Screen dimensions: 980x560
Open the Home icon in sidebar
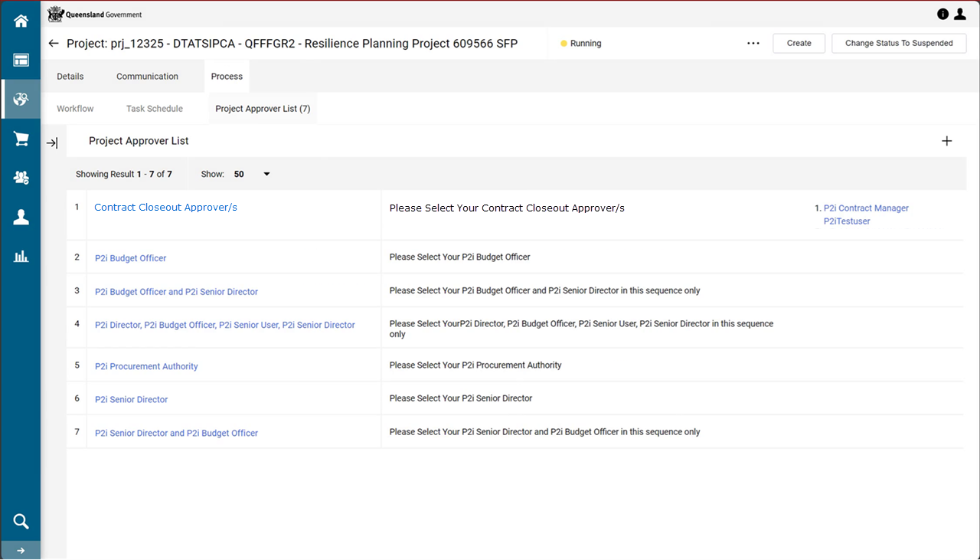pos(21,21)
